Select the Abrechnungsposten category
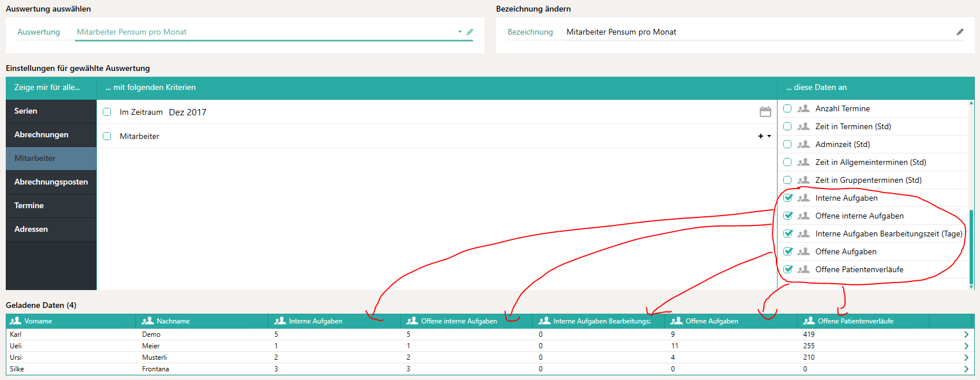980x380 pixels. click(x=51, y=182)
